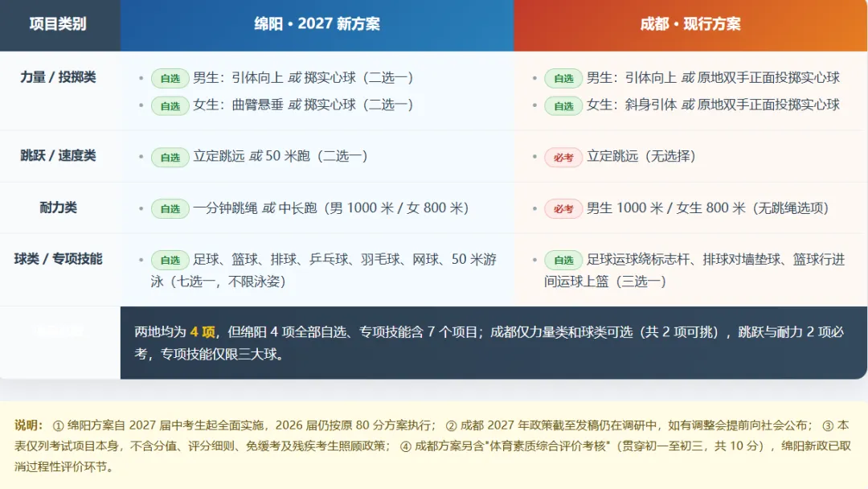This screenshot has height=489, width=868.
Task: Click the highlighted 4 项 in summary row
Action: [x=203, y=331]
